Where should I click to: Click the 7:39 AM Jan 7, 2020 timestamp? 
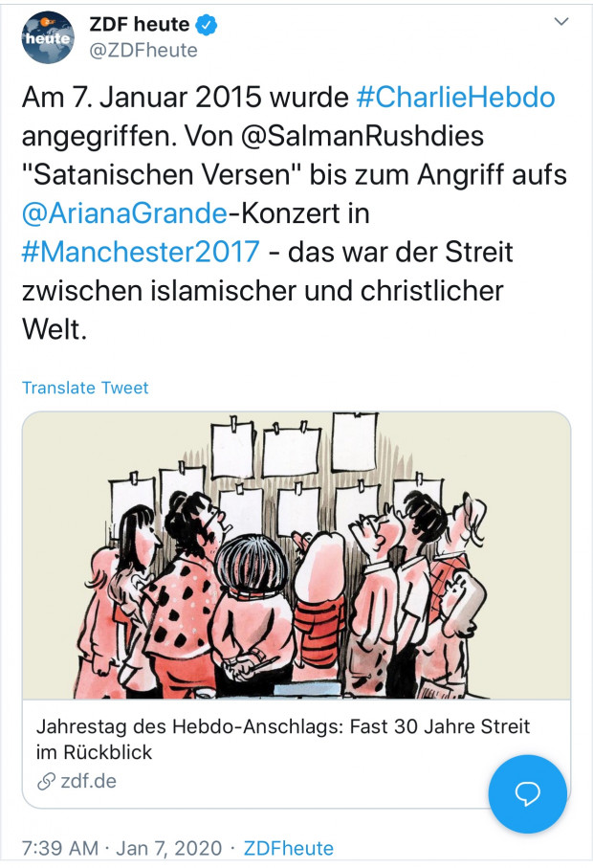(x=121, y=848)
